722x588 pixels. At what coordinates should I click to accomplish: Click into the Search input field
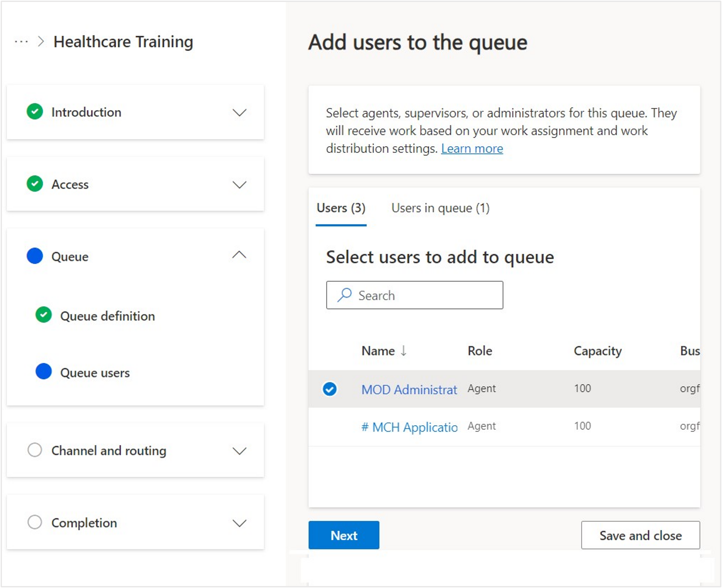(414, 295)
